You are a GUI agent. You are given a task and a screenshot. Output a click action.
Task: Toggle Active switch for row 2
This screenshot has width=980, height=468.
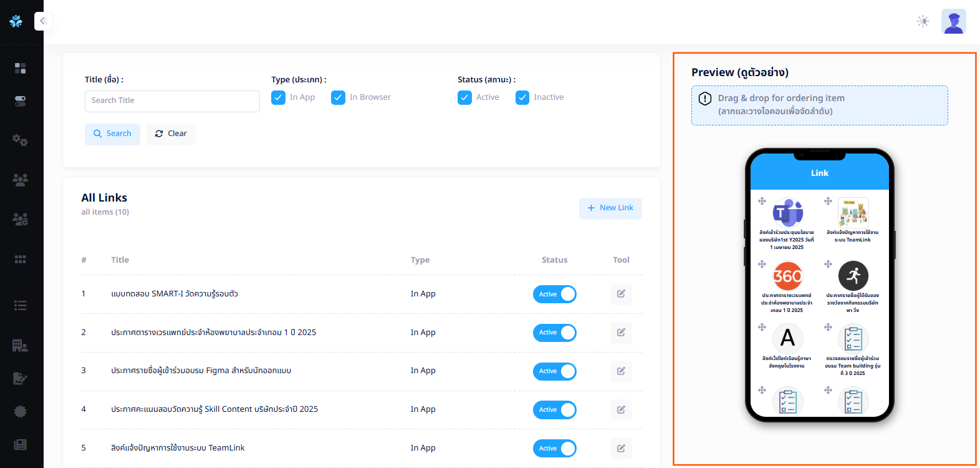pyautogui.click(x=554, y=333)
